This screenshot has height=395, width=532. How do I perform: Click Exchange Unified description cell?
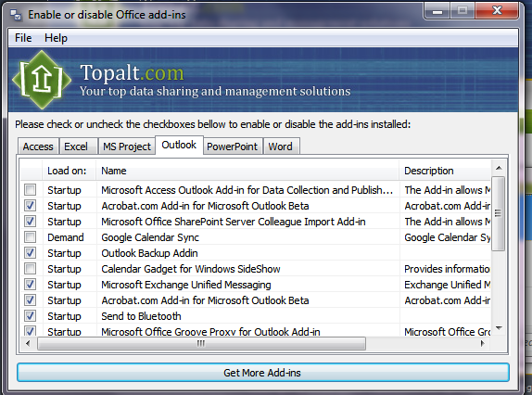tap(447, 285)
